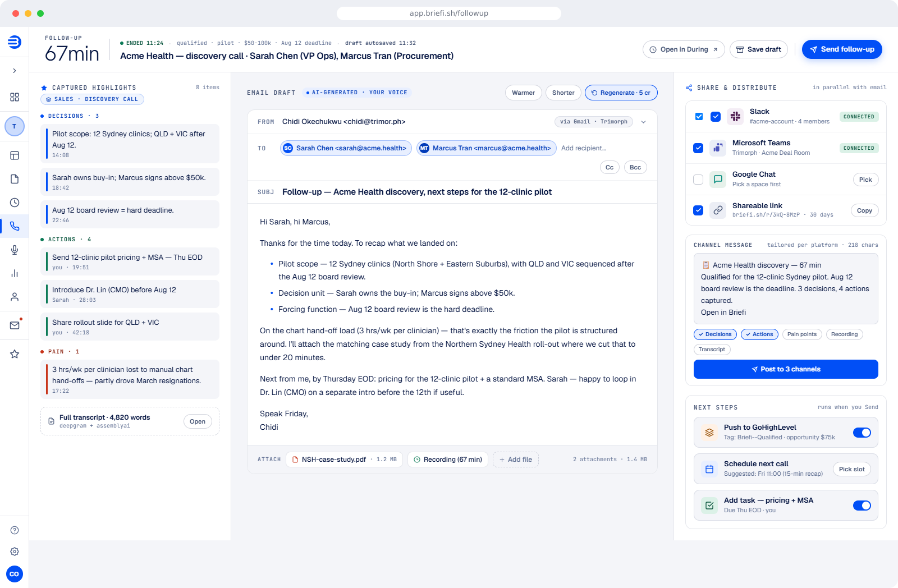Image resolution: width=898 pixels, height=588 pixels.
Task: Toggle the Microsoft Teams checkbox
Action: [698, 148]
